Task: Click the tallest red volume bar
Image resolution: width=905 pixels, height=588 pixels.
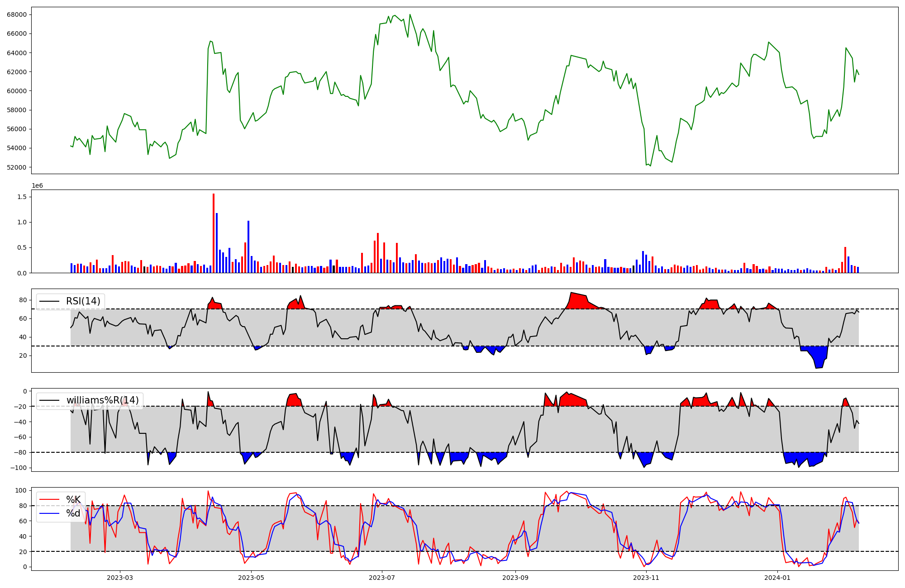Action: (214, 233)
